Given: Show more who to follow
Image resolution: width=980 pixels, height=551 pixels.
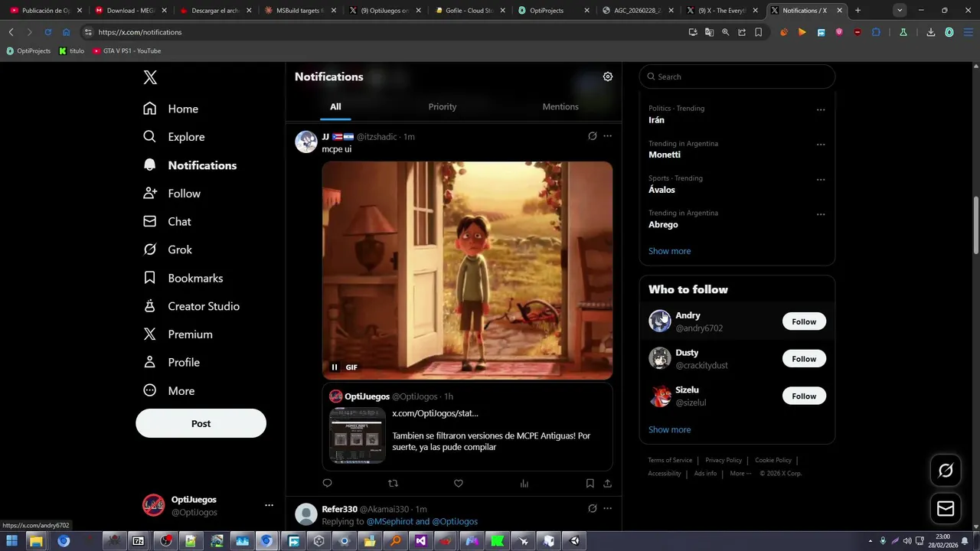Looking at the screenshot, I should click(669, 429).
